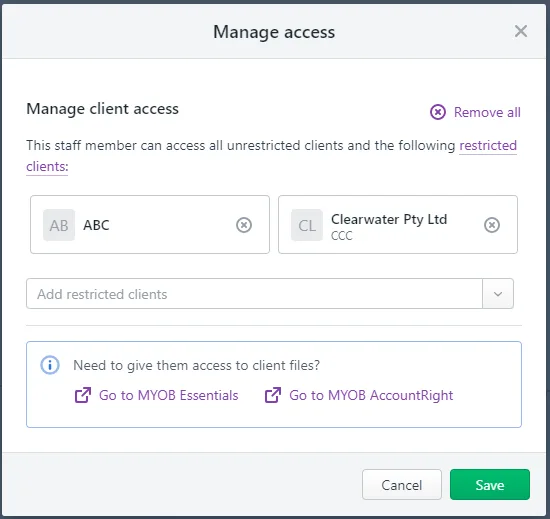Click 'Need to give them access' text
550x519 pixels.
(196, 365)
